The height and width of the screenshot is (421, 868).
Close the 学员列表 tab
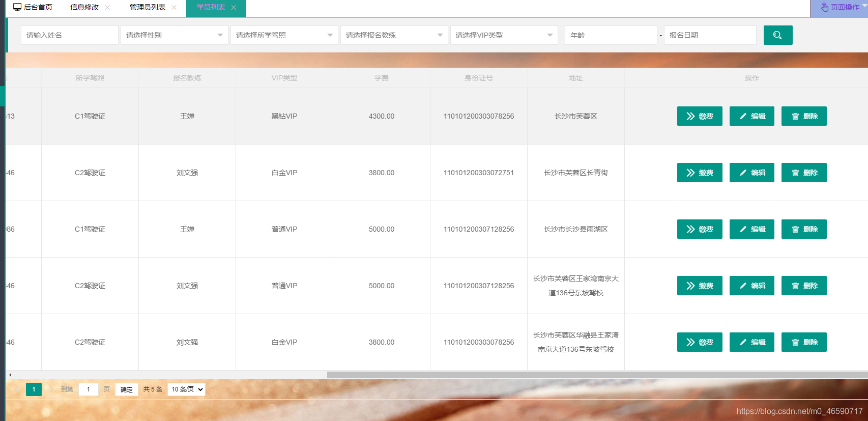coord(234,7)
